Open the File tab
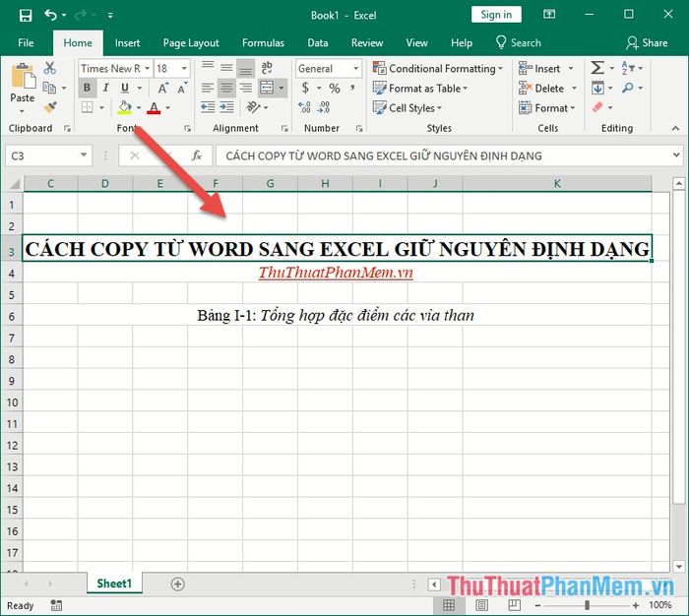Viewport: 689px width, 616px height. point(26,42)
